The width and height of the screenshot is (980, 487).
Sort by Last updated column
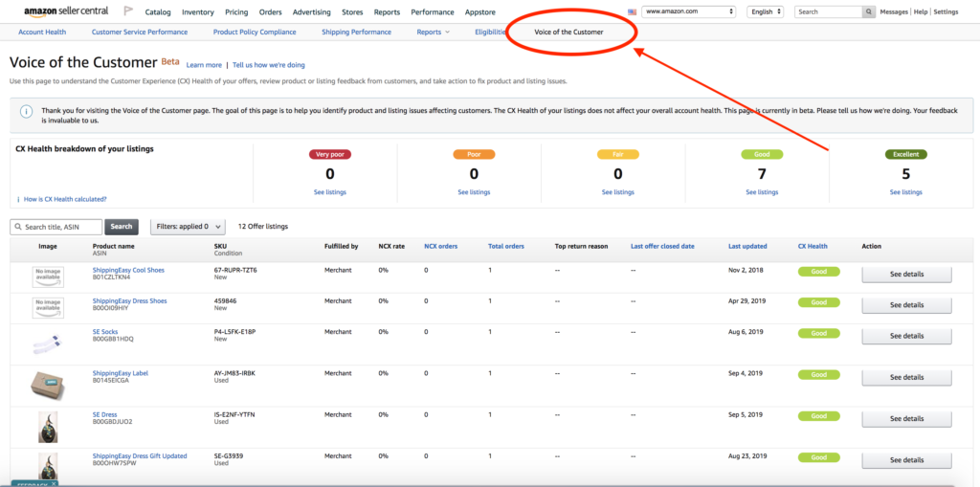pyautogui.click(x=747, y=246)
